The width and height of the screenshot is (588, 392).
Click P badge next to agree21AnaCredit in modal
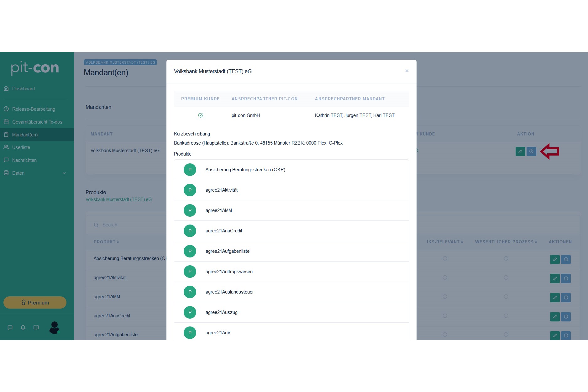(x=190, y=231)
